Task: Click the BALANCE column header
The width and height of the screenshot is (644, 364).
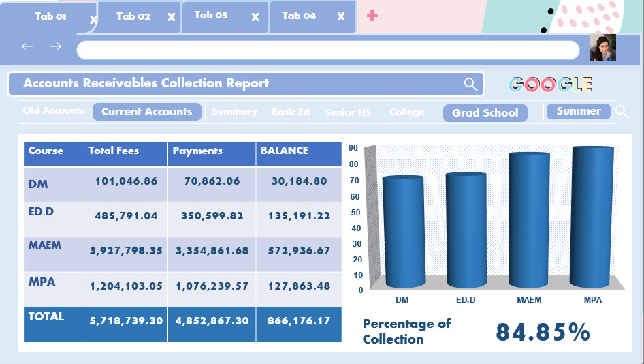Action: (x=299, y=154)
